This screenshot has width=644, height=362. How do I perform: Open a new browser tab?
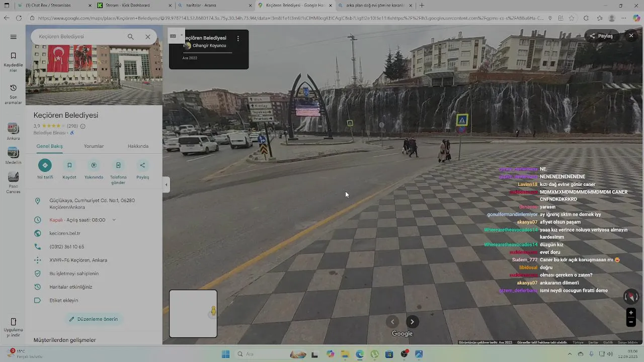point(422,6)
